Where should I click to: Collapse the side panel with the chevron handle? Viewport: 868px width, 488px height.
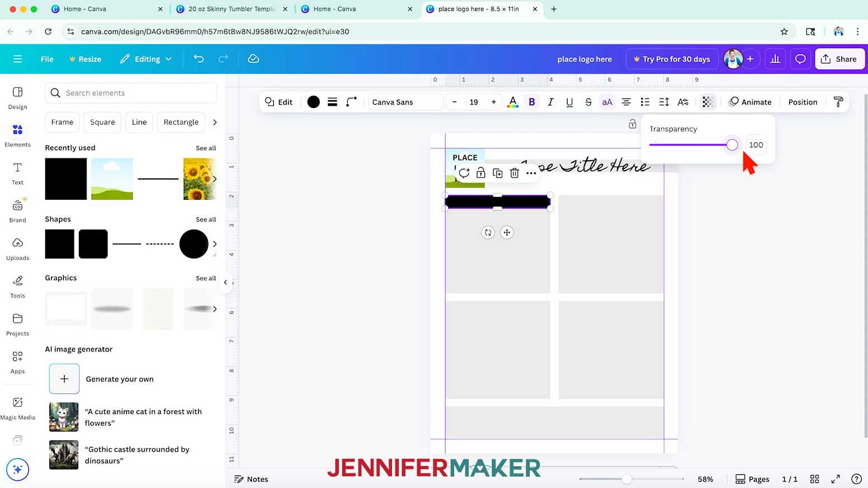click(x=226, y=283)
